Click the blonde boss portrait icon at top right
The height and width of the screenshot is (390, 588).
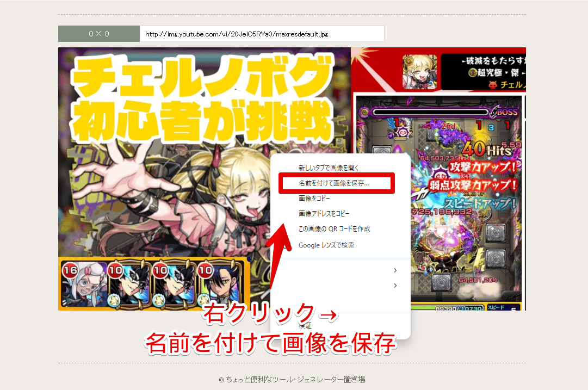coord(419,72)
